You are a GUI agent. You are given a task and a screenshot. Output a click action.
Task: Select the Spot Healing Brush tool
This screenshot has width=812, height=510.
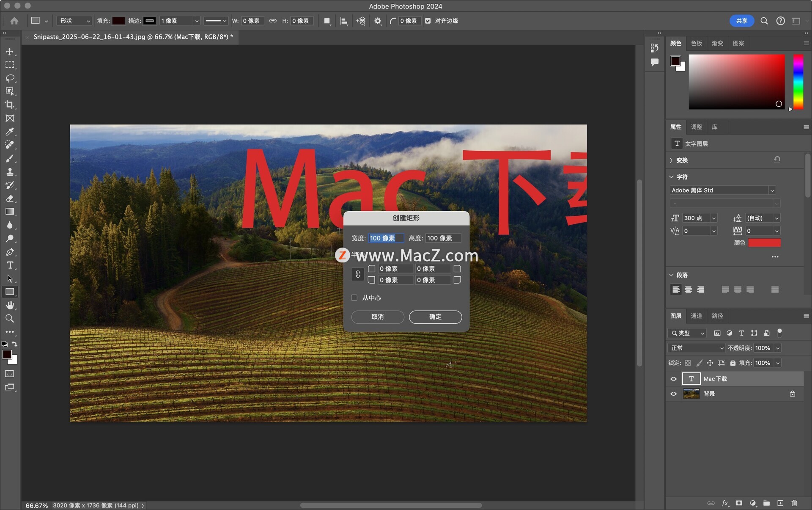(9, 145)
